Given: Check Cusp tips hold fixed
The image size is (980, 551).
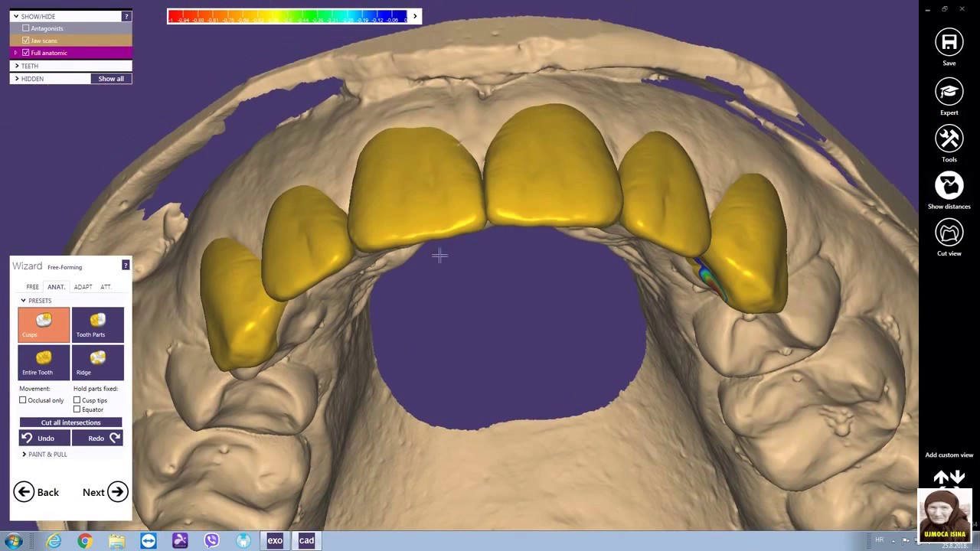Looking at the screenshot, I should click(x=77, y=400).
